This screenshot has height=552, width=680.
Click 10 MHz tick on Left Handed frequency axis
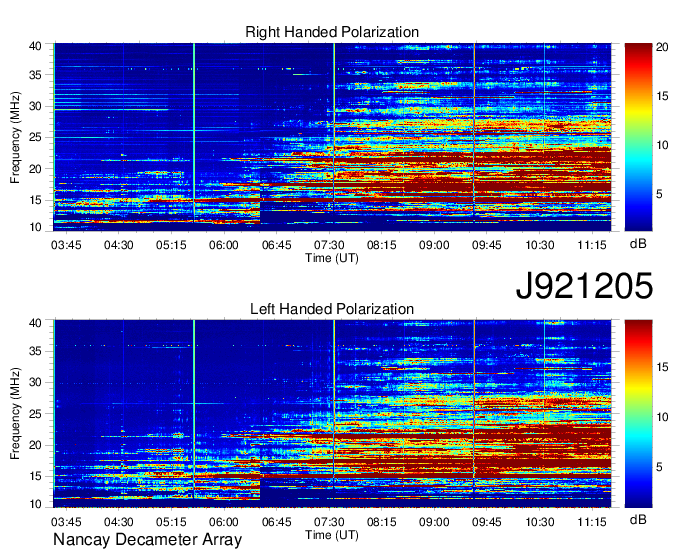35,504
